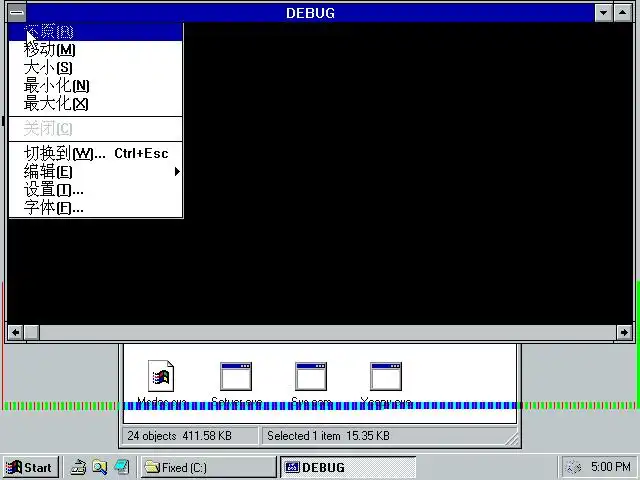Screen dimensions: 640x480
Task: Choose 切换到(W)... Ctrl+Esc entry
Action: point(96,153)
